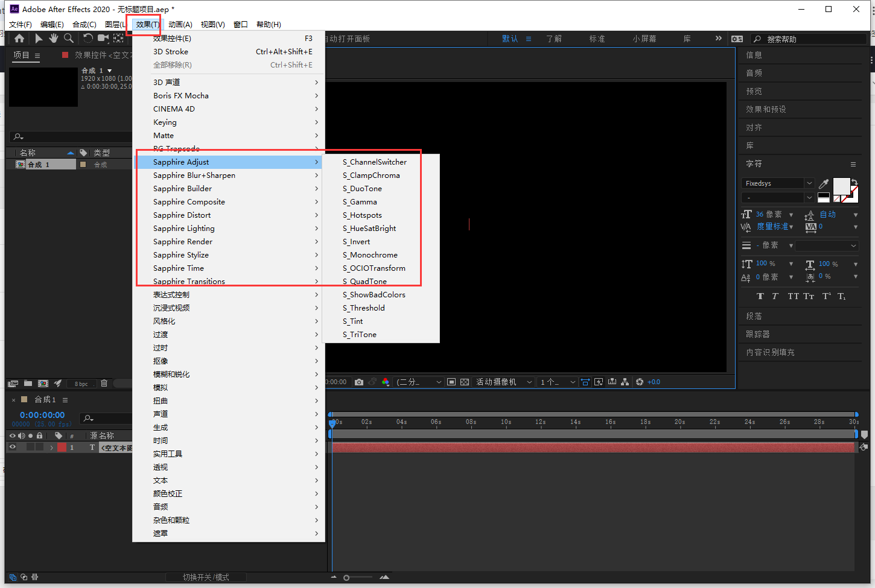Screen dimensions: 875x588
Task: Open the 文件(F) menu
Action: tap(21, 25)
